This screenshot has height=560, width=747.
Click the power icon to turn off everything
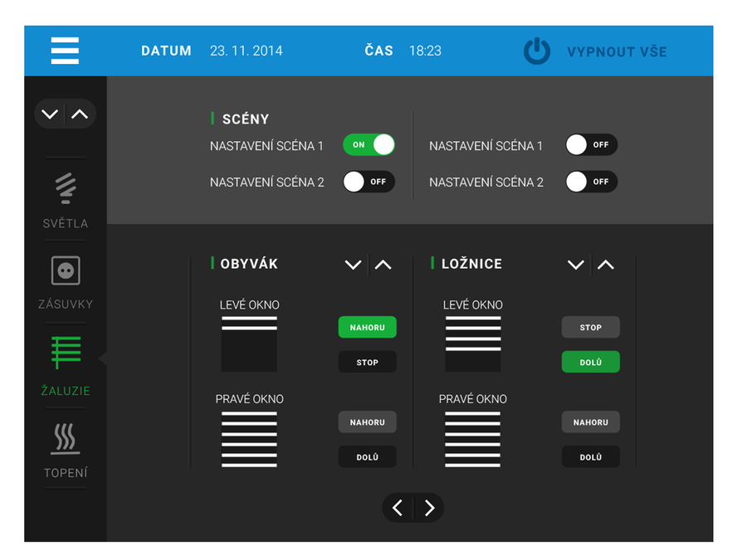(x=537, y=51)
